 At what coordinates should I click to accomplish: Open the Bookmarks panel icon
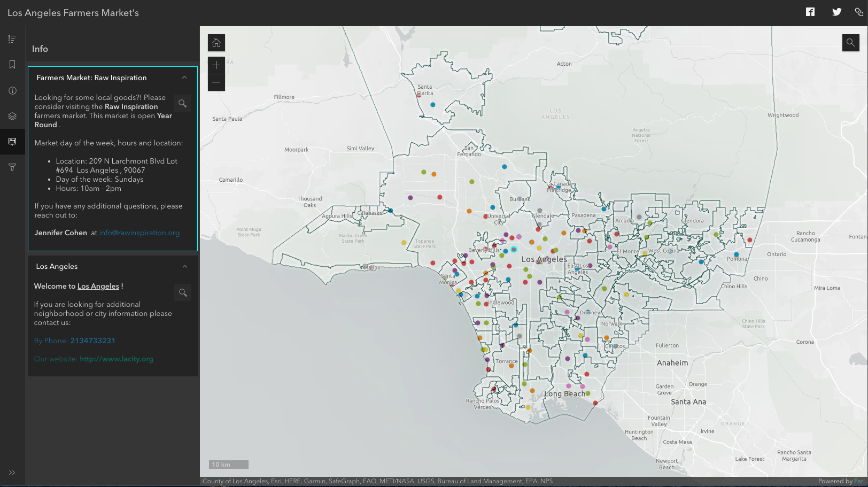pyautogui.click(x=12, y=65)
